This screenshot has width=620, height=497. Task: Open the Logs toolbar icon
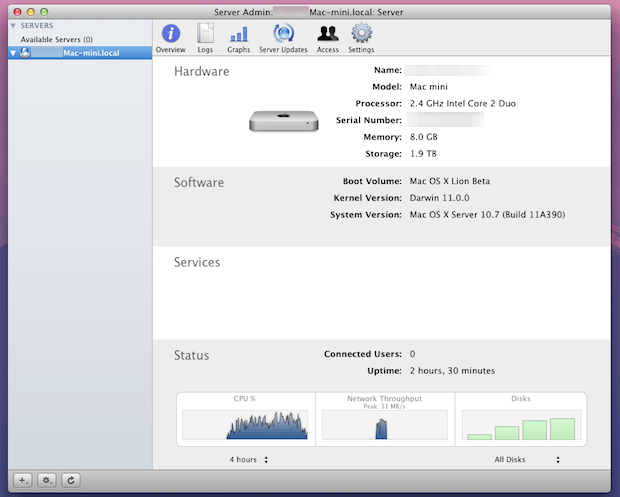(x=205, y=37)
